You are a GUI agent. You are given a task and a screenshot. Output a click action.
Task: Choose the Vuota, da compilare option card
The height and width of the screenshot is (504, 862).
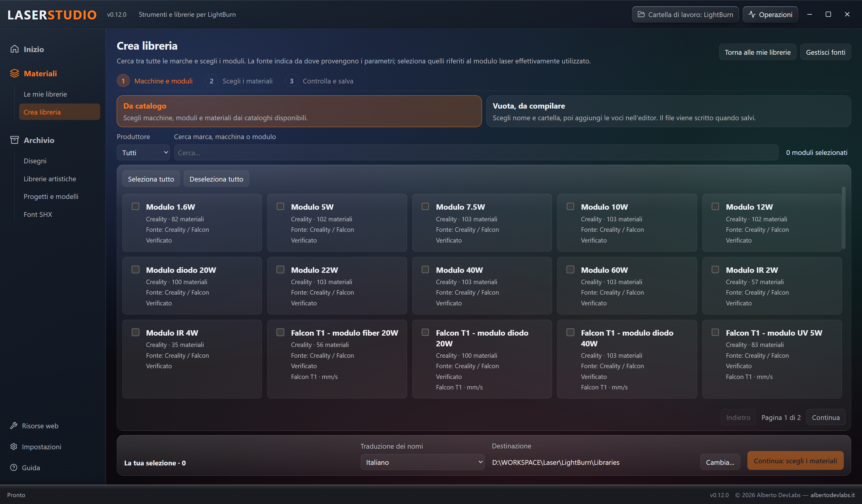(x=668, y=111)
